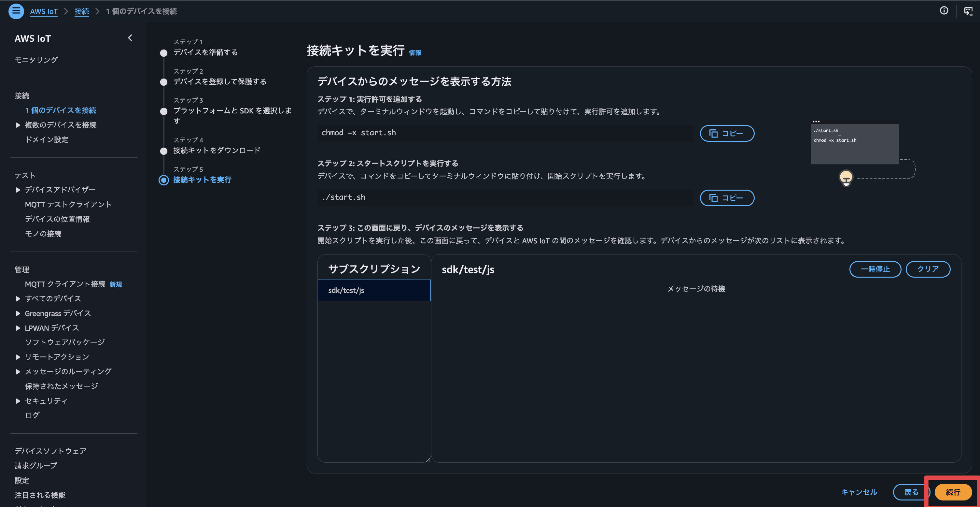Open 接続 breadcrumb link

(x=82, y=11)
